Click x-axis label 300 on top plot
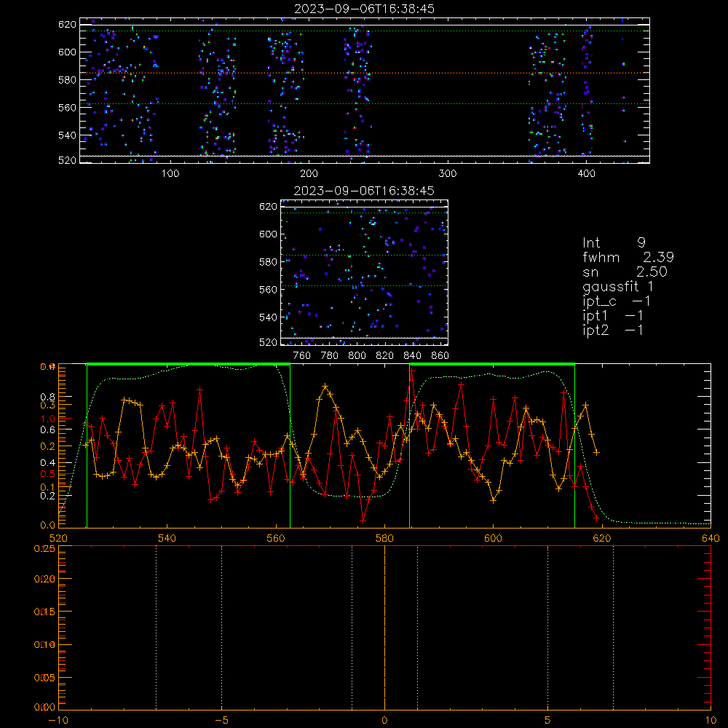 click(x=448, y=174)
